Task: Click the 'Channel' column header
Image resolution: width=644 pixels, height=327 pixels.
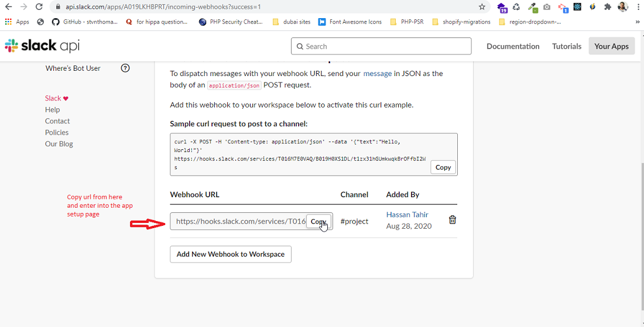Action: [354, 194]
